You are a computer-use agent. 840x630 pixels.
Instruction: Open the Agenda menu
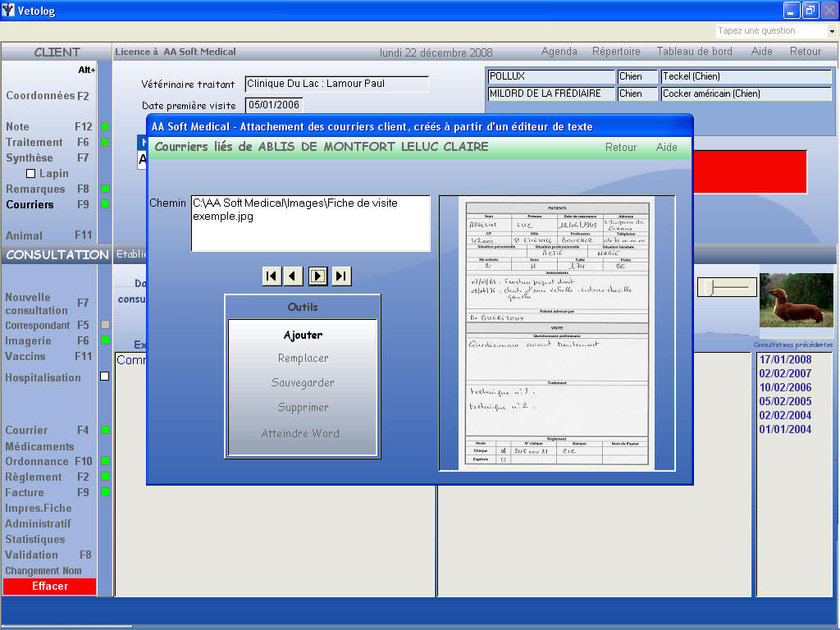coord(559,52)
